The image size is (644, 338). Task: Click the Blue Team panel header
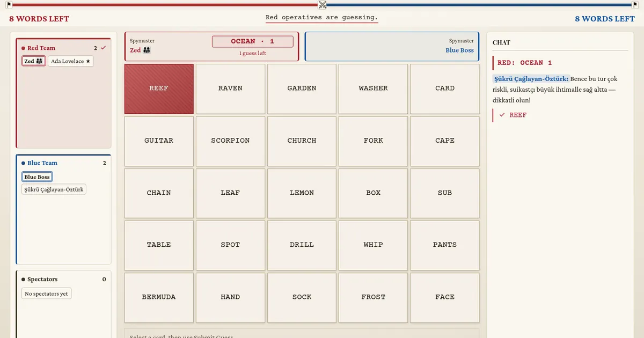point(63,163)
